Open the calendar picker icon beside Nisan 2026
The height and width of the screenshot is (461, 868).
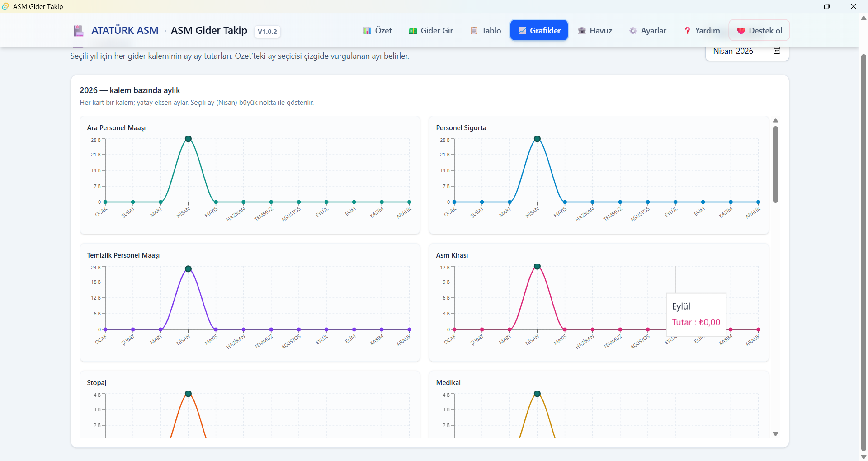[x=777, y=51]
